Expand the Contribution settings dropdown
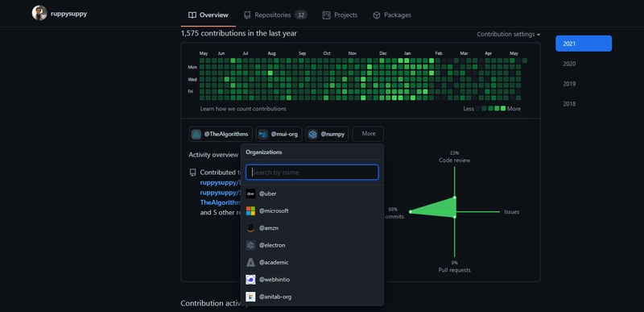Image resolution: width=644 pixels, height=312 pixels. pyautogui.click(x=509, y=34)
